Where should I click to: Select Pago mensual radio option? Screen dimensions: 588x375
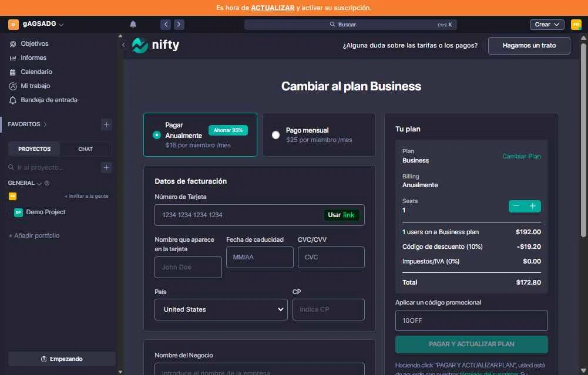(x=275, y=135)
